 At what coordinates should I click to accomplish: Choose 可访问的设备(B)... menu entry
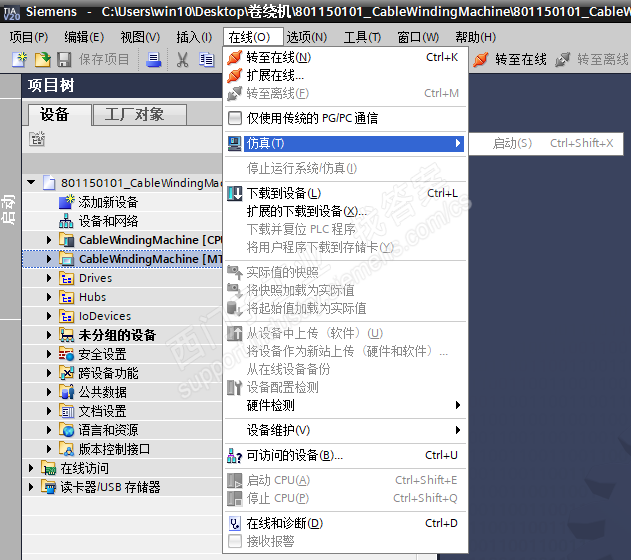pos(345,455)
